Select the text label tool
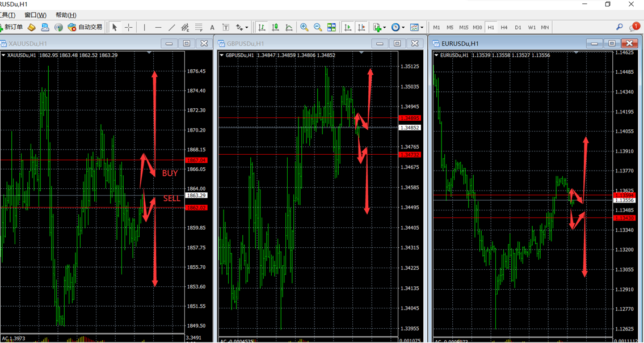 point(225,27)
